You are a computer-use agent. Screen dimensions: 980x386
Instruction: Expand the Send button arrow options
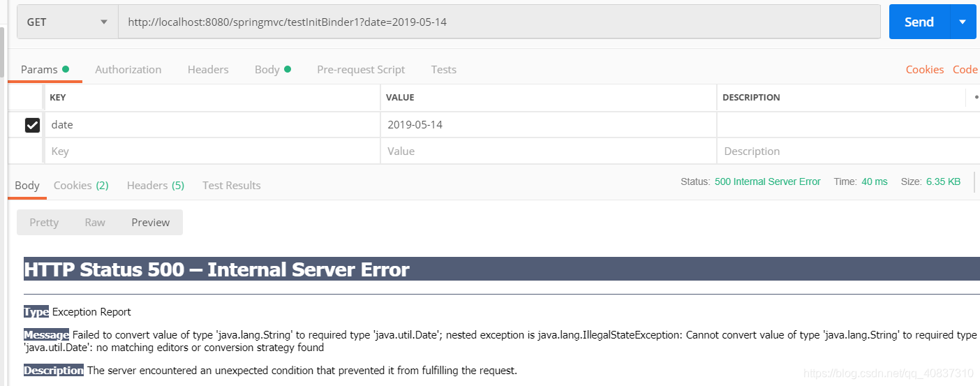[x=963, y=22]
